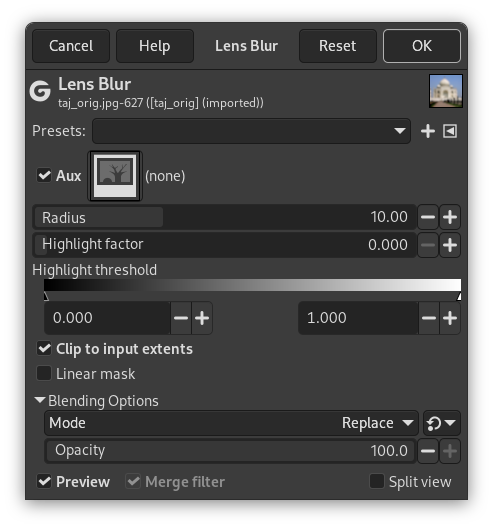The image size is (493, 528).
Task: Click the high threshold 1.000 input field
Action: tap(358, 318)
